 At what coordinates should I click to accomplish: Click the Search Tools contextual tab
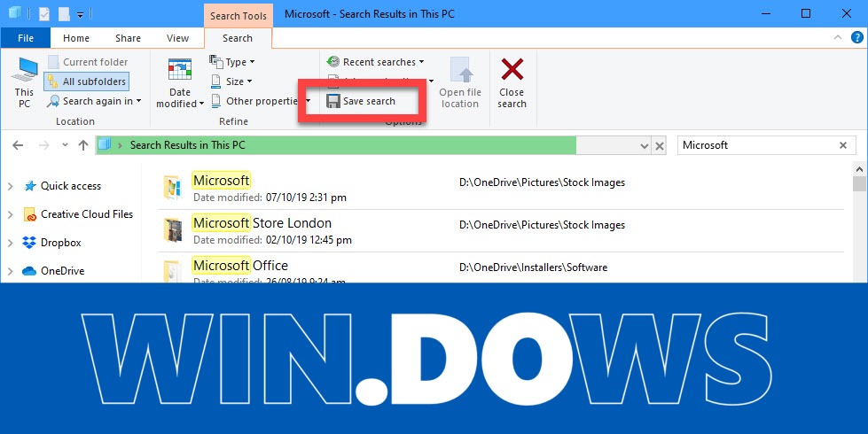pyautogui.click(x=238, y=16)
